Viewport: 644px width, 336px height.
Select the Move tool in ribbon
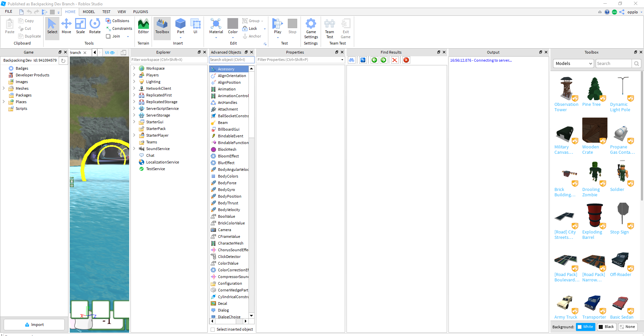(66, 26)
